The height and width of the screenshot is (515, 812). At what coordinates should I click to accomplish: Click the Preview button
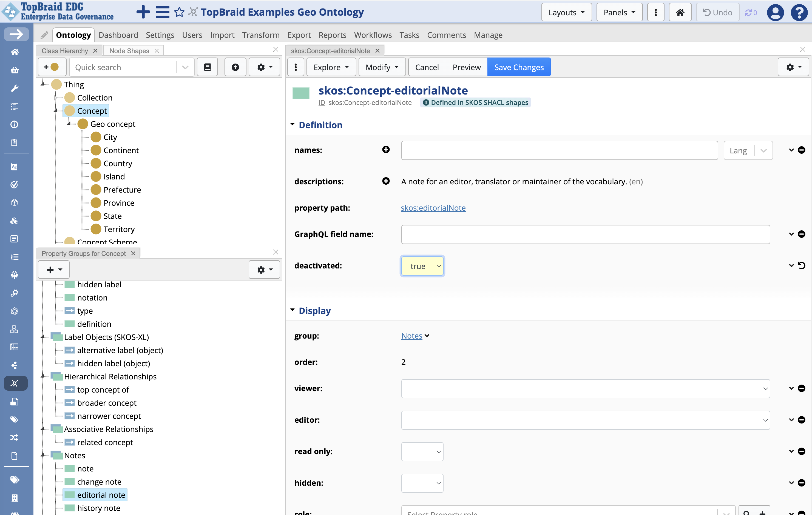(x=466, y=67)
